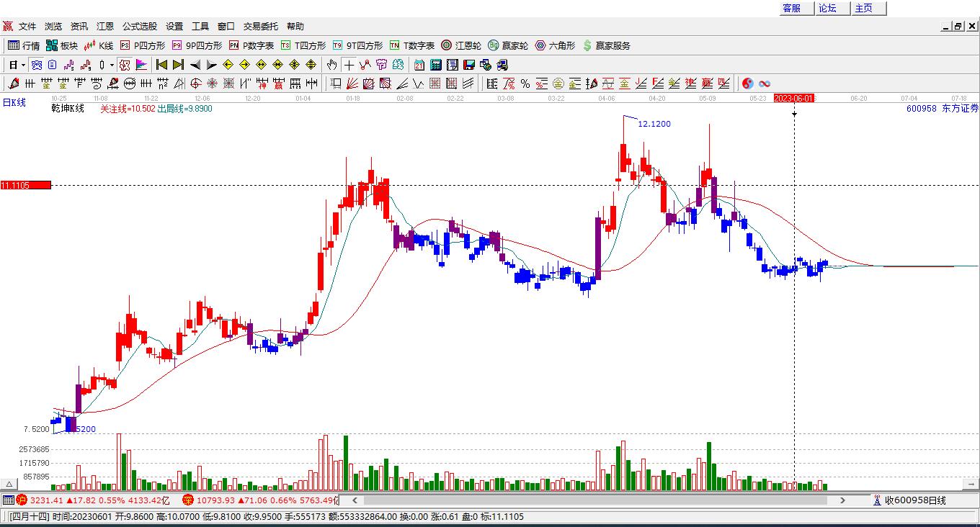Screen dimensions: 980x527
Task: Switch to the K线 chart toolbar button
Action: click(99, 45)
